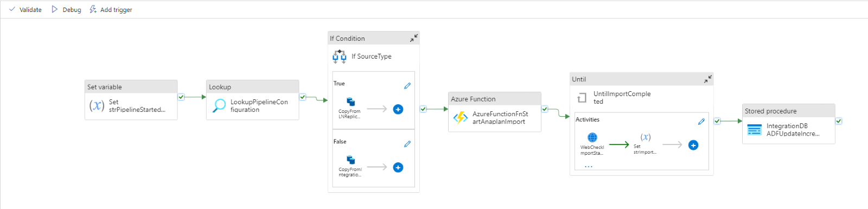This screenshot has height=209, width=868.
Task: Start pipeline Debug run
Action: point(66,9)
